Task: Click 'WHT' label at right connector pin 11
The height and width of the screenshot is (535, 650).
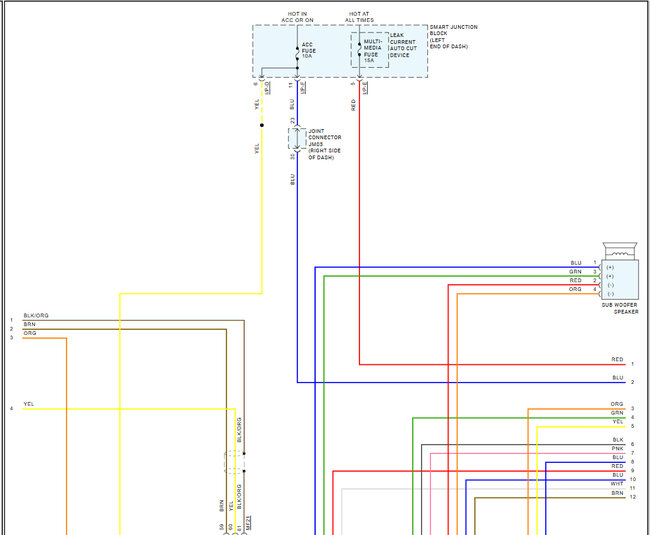Action: tap(617, 484)
